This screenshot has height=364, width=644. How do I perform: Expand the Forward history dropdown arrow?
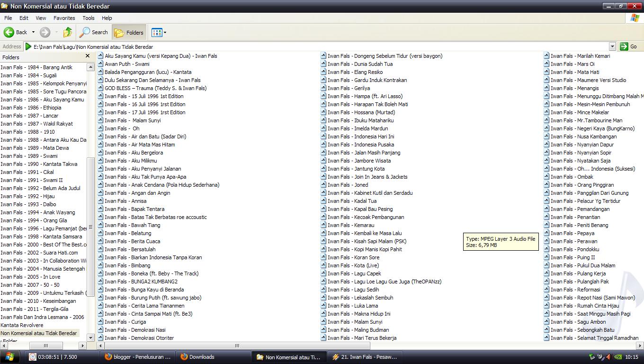(56, 32)
